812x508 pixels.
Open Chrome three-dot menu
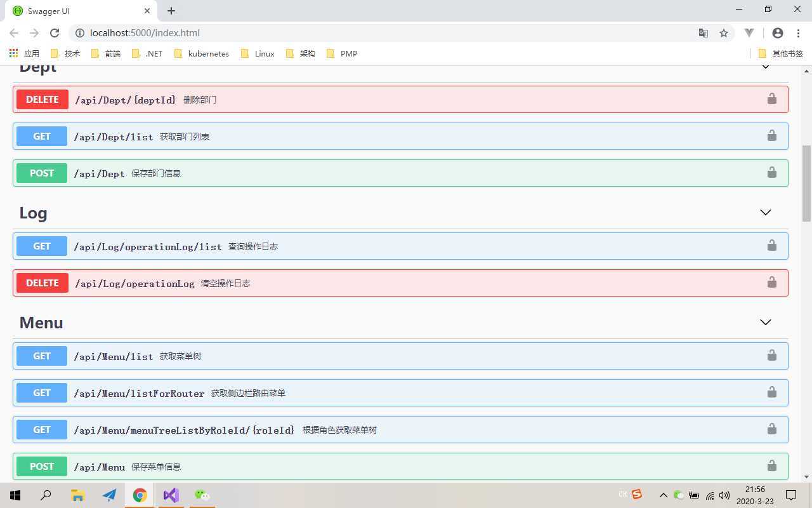[x=798, y=33]
